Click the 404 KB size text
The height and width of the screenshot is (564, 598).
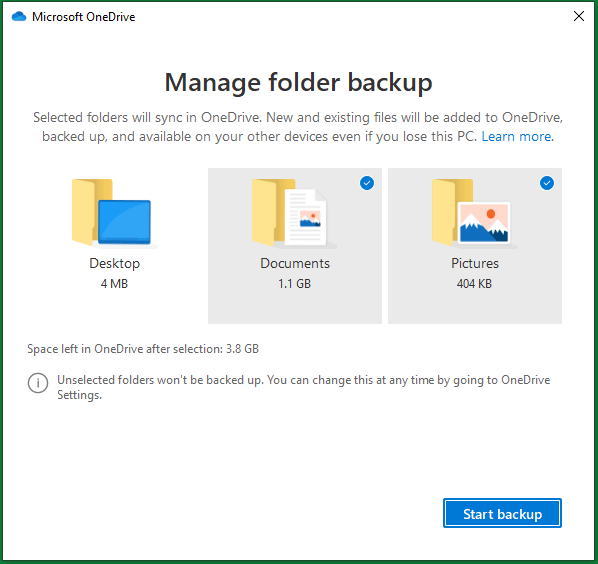click(474, 284)
